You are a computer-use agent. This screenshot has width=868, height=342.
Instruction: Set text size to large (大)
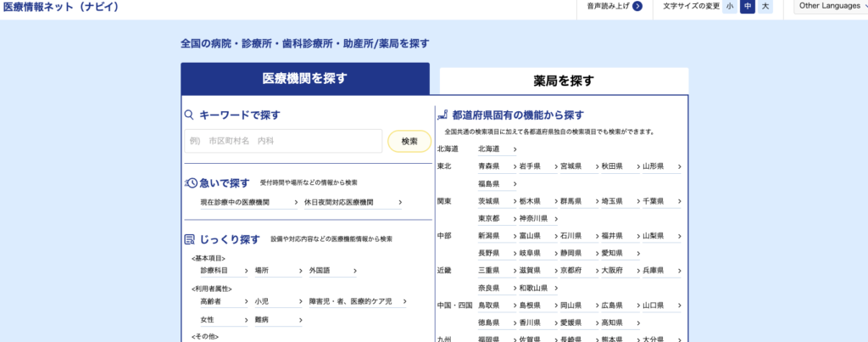[x=765, y=7]
